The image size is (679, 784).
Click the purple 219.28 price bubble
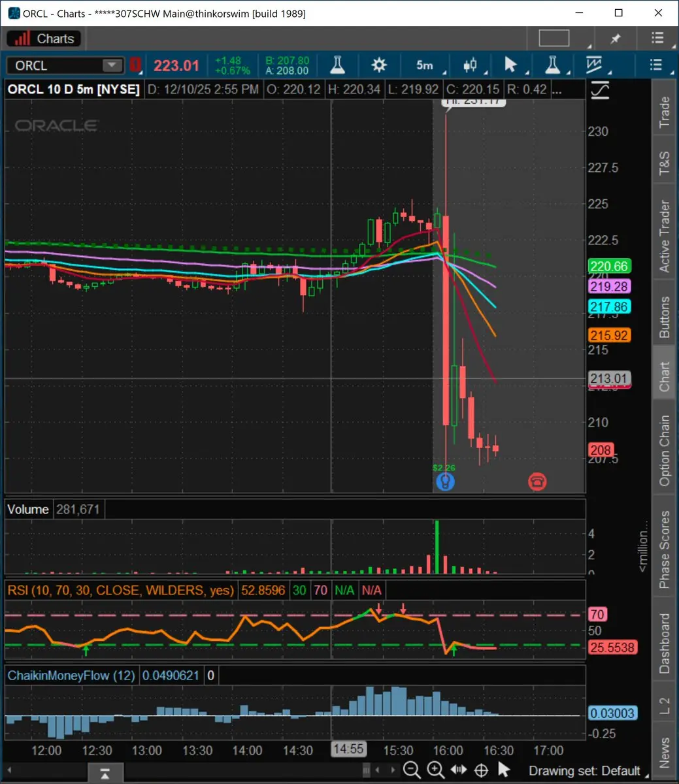coord(608,286)
